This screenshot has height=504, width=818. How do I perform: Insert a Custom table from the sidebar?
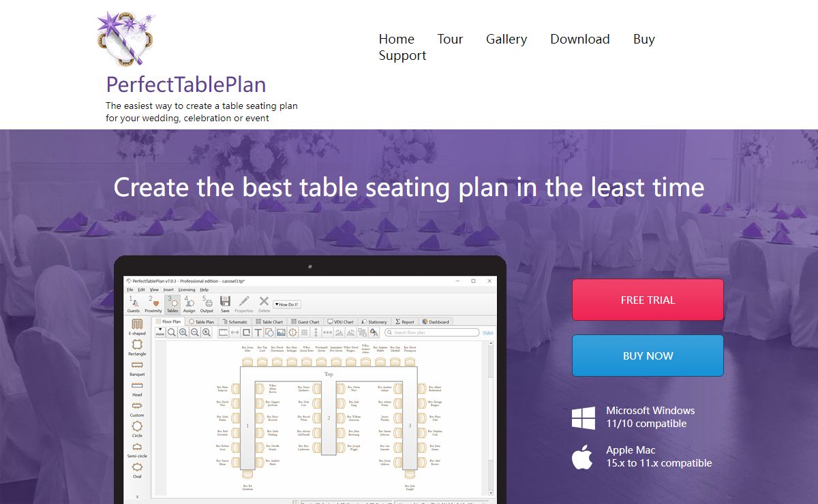(x=138, y=409)
